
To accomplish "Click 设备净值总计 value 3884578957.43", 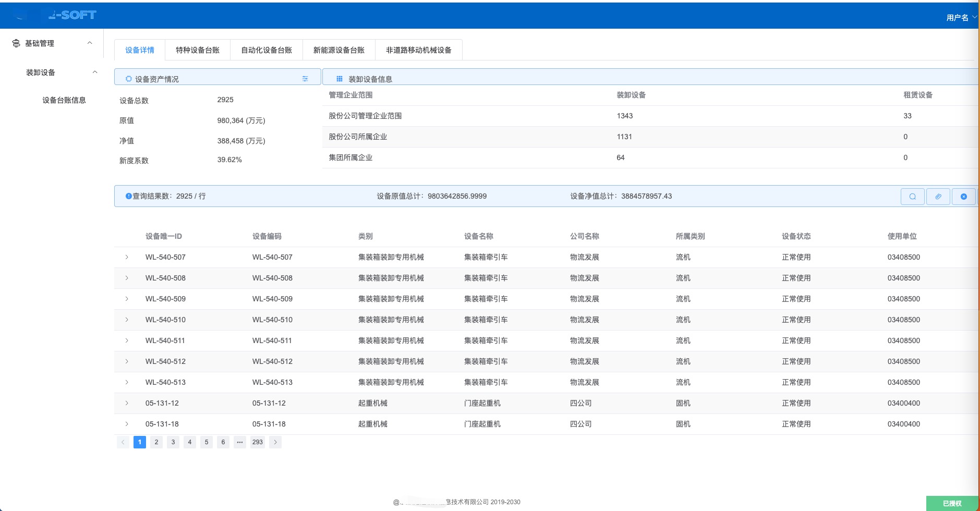I will [646, 196].
